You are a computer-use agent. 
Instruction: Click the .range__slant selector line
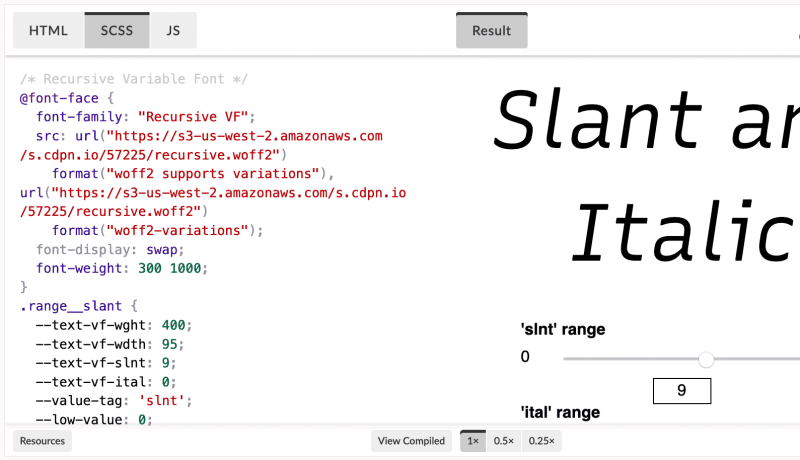(79, 306)
